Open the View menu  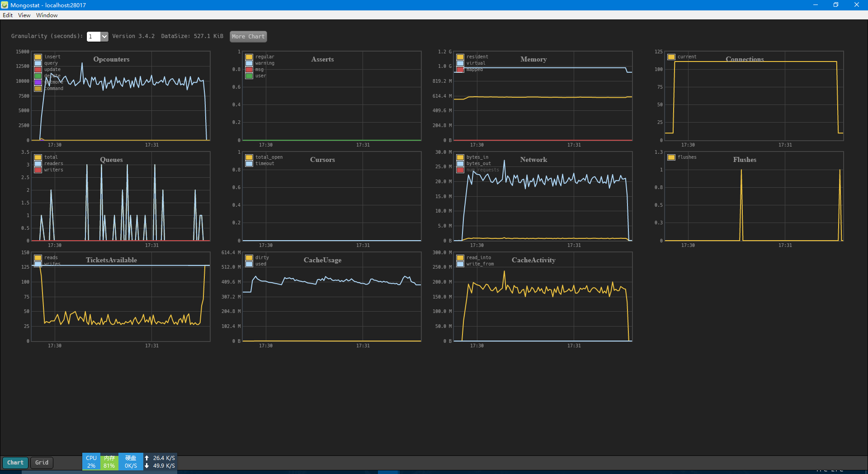[x=24, y=15]
